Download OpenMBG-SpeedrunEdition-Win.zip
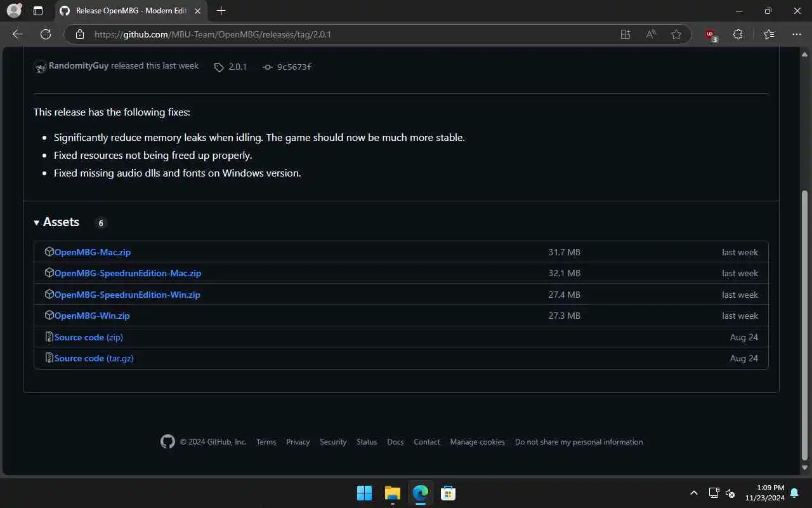 pyautogui.click(x=127, y=295)
